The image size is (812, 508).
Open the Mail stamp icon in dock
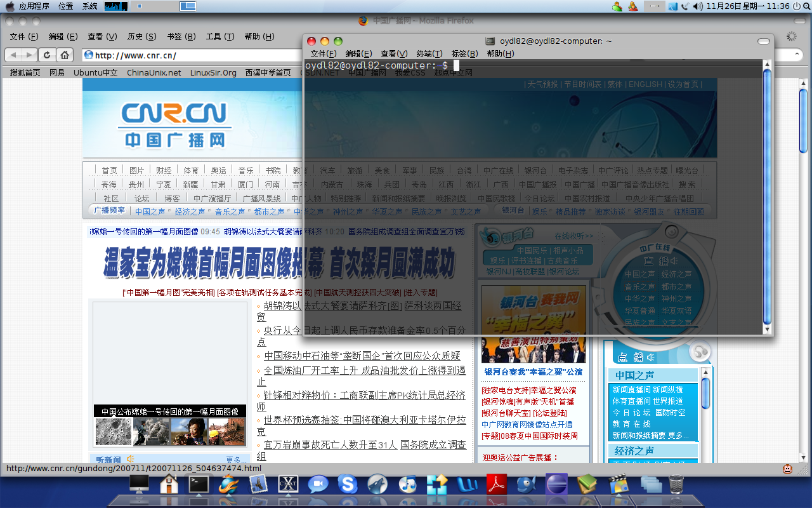tap(258, 484)
